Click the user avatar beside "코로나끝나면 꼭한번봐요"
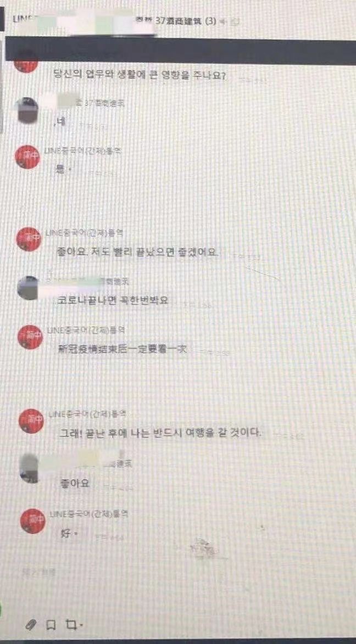Viewport: 356px width, 644px height. click(29, 288)
